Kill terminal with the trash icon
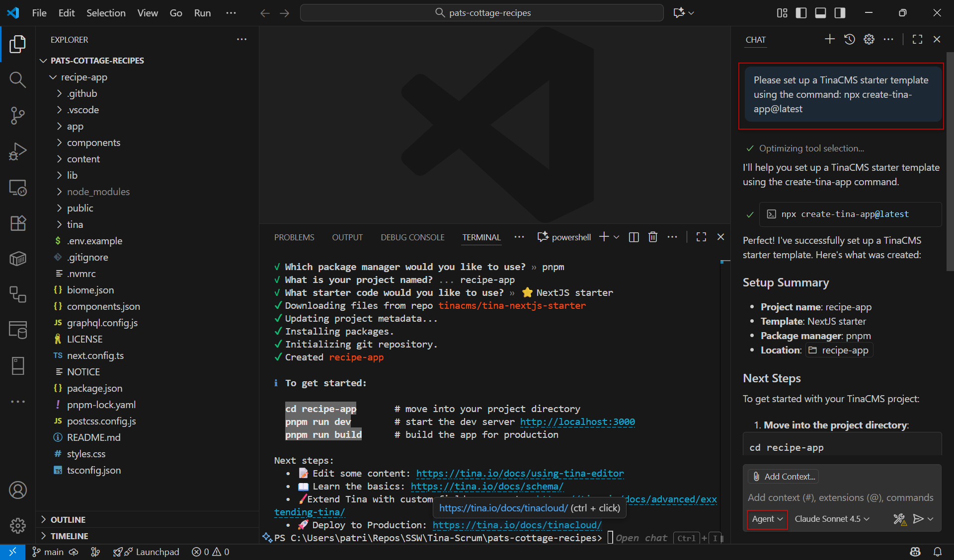This screenshot has height=560, width=954. click(x=653, y=237)
